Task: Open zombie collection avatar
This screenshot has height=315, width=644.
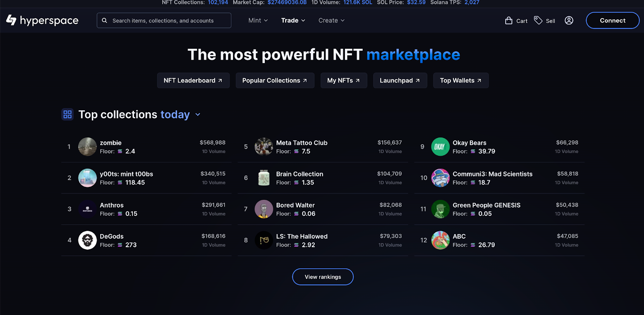Action: (x=87, y=147)
